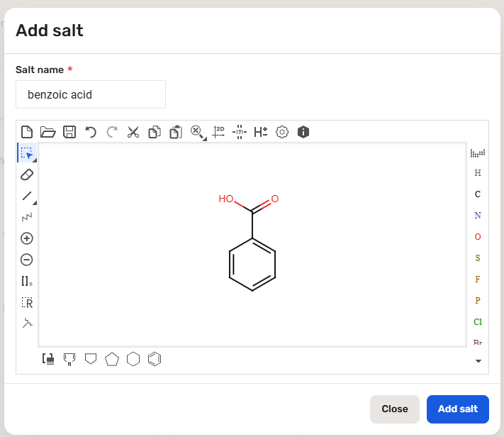Select the positive charge tool

click(x=27, y=238)
